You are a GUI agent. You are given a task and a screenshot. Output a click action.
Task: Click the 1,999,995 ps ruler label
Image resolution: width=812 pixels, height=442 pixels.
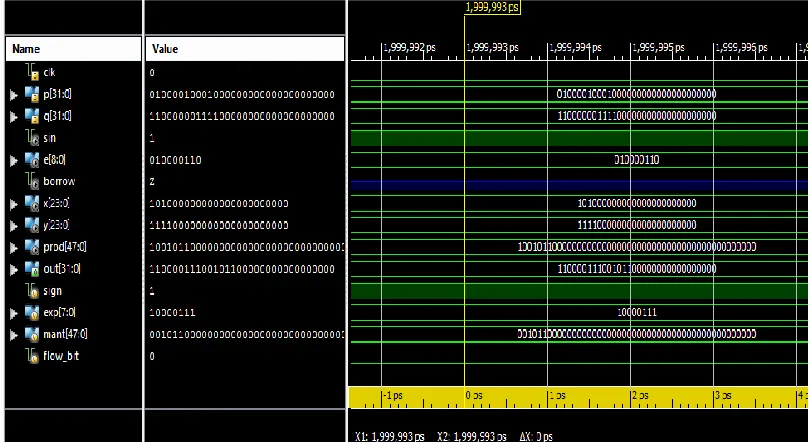click(x=658, y=48)
